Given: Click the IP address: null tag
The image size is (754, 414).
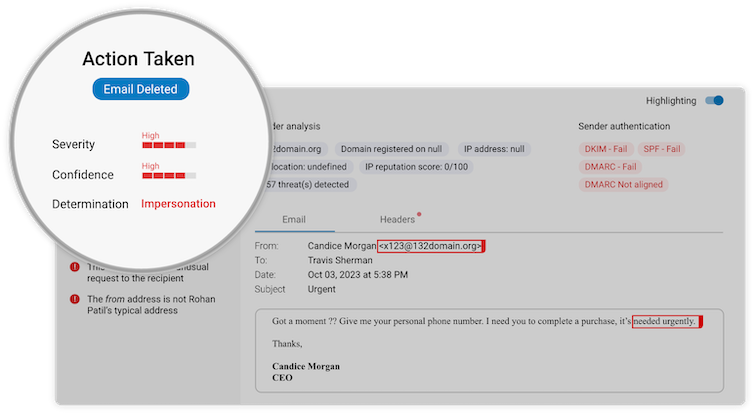Looking at the screenshot, I should (x=494, y=149).
